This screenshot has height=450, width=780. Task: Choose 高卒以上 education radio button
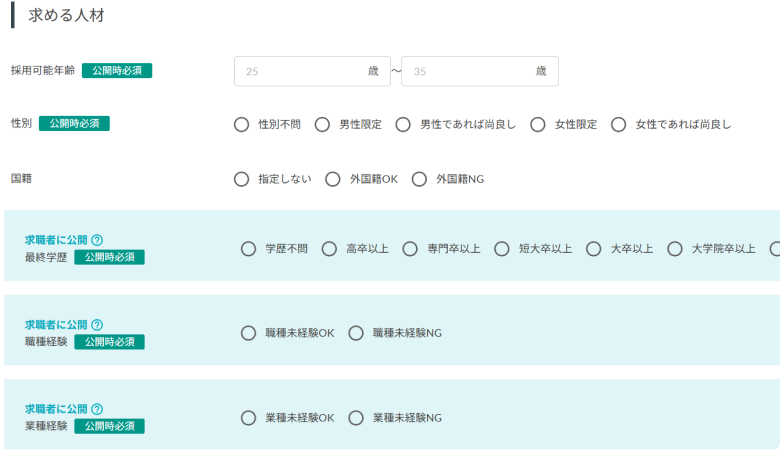[329, 249]
